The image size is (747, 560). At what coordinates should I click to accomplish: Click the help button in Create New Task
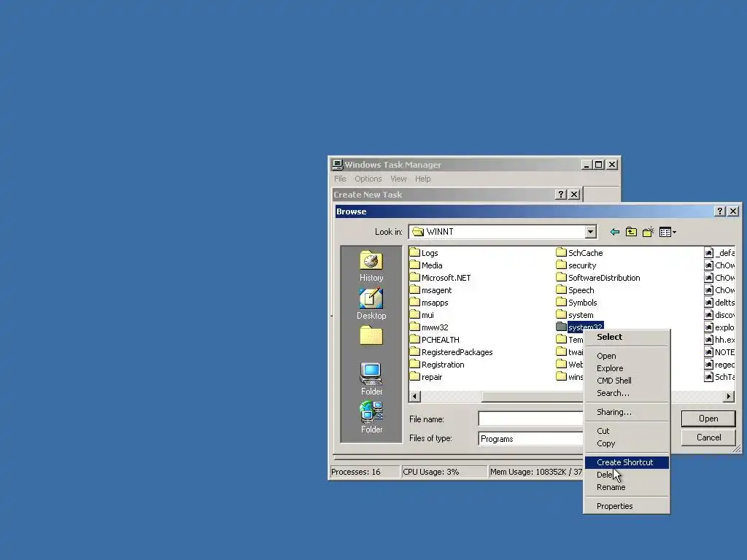561,194
